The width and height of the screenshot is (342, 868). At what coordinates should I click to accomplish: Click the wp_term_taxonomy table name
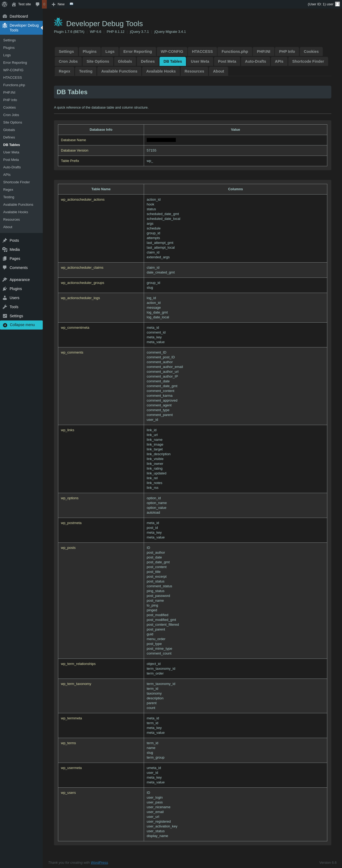[76, 684]
